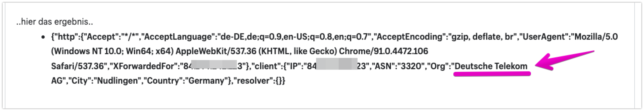Click the blurred XForwardedFor IP value
The image size is (644, 111).
tap(214, 66)
